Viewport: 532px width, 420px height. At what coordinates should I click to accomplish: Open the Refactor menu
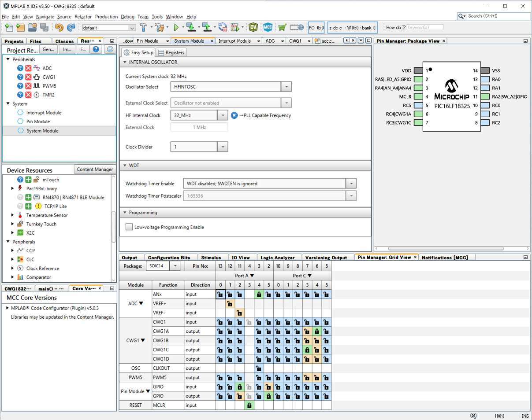click(x=83, y=17)
